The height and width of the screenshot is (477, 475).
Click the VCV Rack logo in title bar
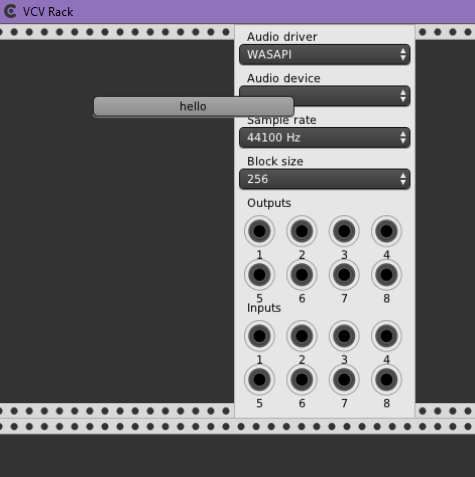[10, 11]
